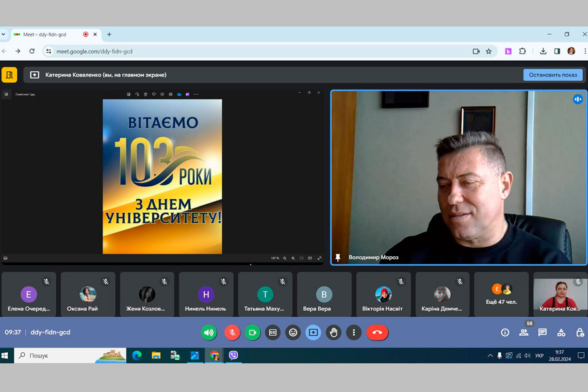Turn on closed captions
This screenshot has width=588, height=392.
coord(273,333)
